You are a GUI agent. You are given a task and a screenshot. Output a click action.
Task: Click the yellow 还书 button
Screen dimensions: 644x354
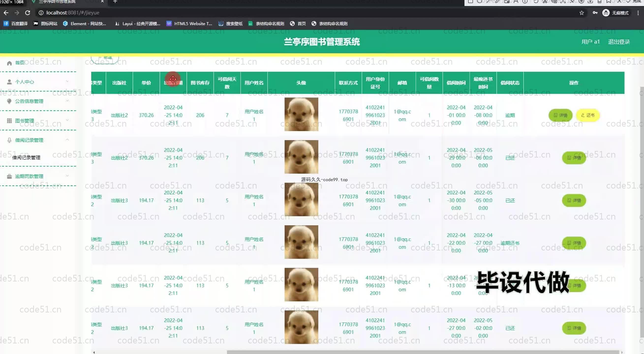588,115
